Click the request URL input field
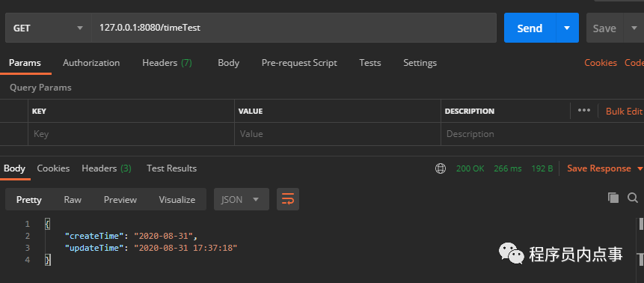 pos(294,28)
